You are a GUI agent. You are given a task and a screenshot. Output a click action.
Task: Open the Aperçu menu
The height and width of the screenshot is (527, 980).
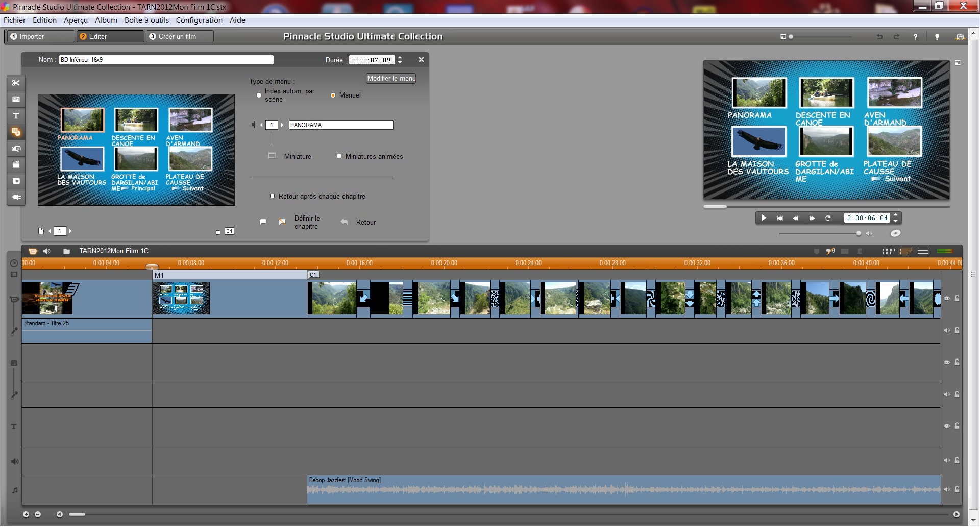(x=76, y=20)
